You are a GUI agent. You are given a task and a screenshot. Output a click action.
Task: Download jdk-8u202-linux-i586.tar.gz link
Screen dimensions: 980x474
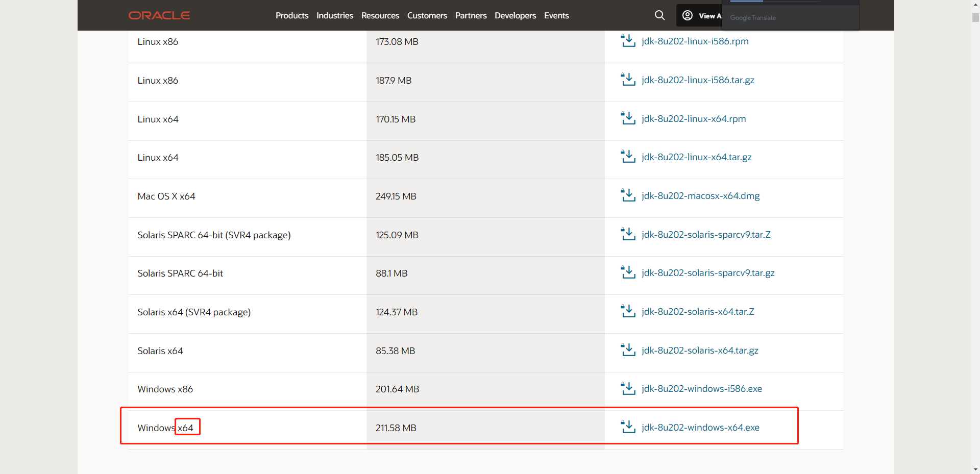pyautogui.click(x=698, y=80)
